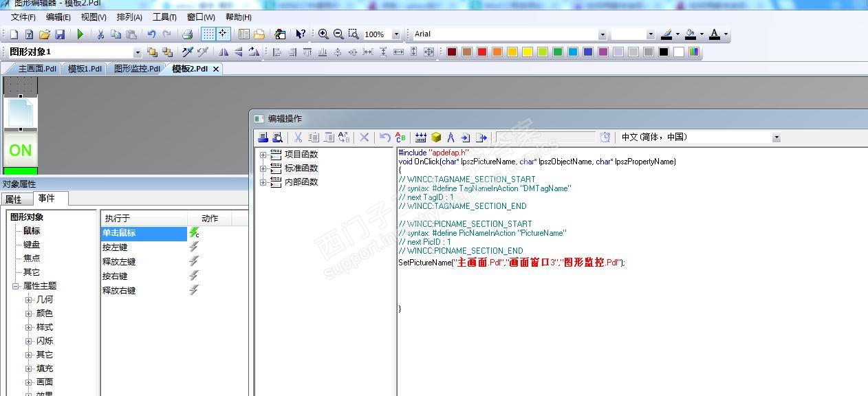868x396 pixels.
Task: Zoom out with the magnifier minus icon
Action: point(338,34)
